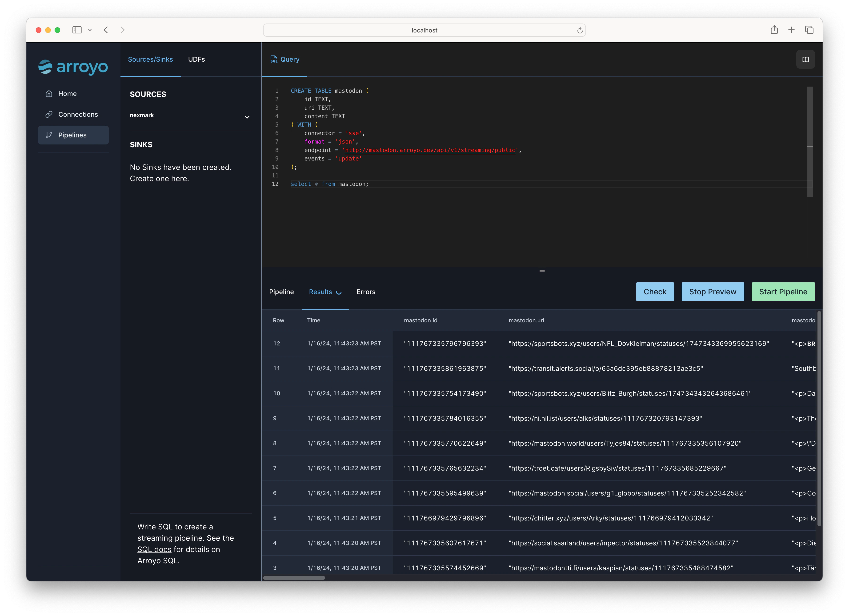Click the Safari share icon
The image size is (849, 616).
(x=774, y=30)
